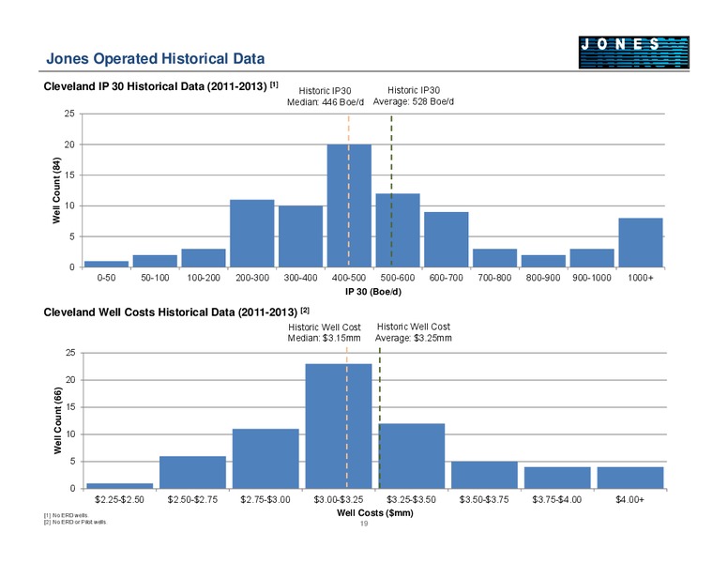Image resolution: width=728 pixels, height=563 pixels.
Task: Click the 'IP 30 (Boe/d)' axis title
Action: (x=373, y=292)
